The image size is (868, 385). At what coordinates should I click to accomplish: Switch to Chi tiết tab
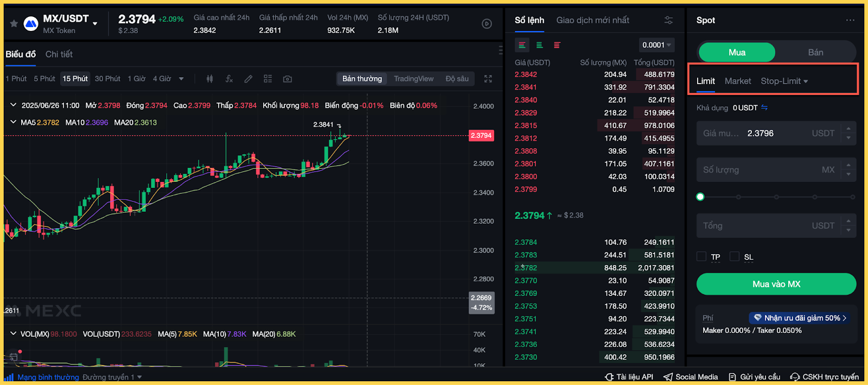(x=59, y=54)
